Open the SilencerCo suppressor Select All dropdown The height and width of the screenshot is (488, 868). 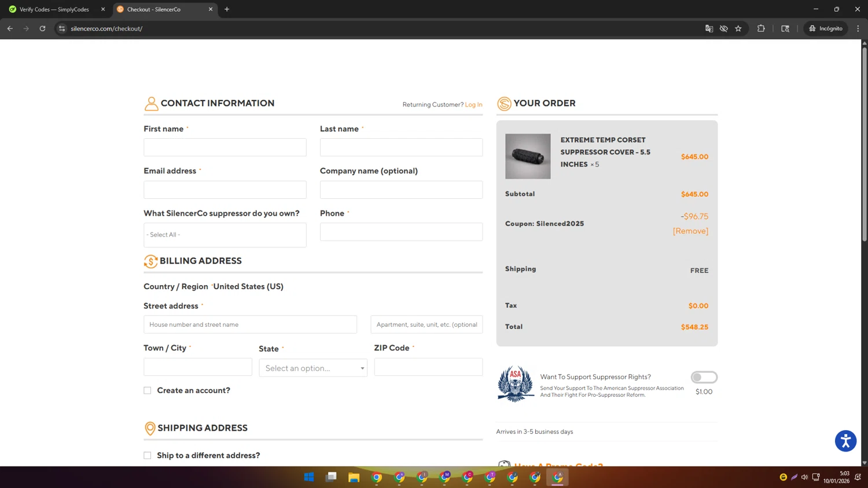225,235
